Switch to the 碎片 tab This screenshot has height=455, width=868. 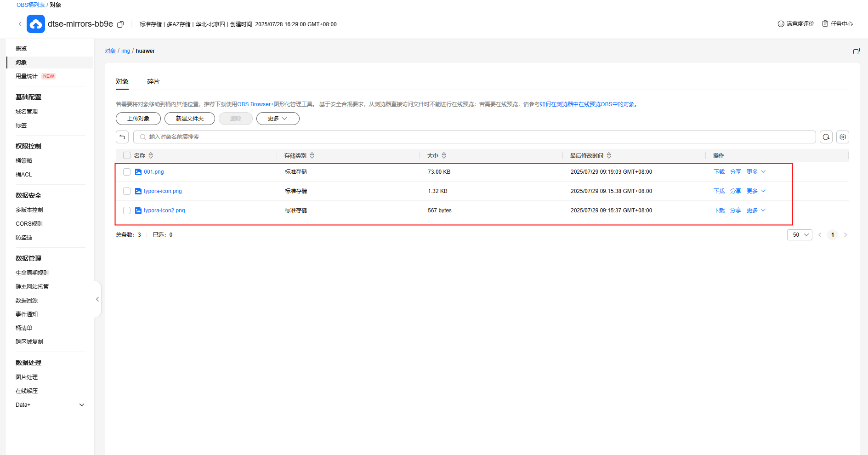[153, 81]
